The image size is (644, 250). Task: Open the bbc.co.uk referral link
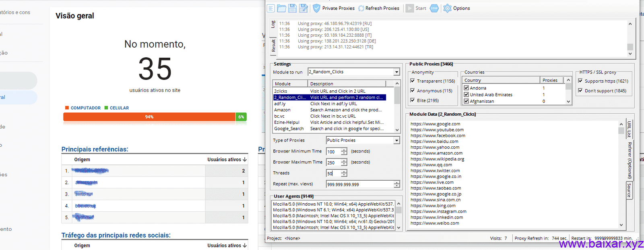tap(86, 206)
